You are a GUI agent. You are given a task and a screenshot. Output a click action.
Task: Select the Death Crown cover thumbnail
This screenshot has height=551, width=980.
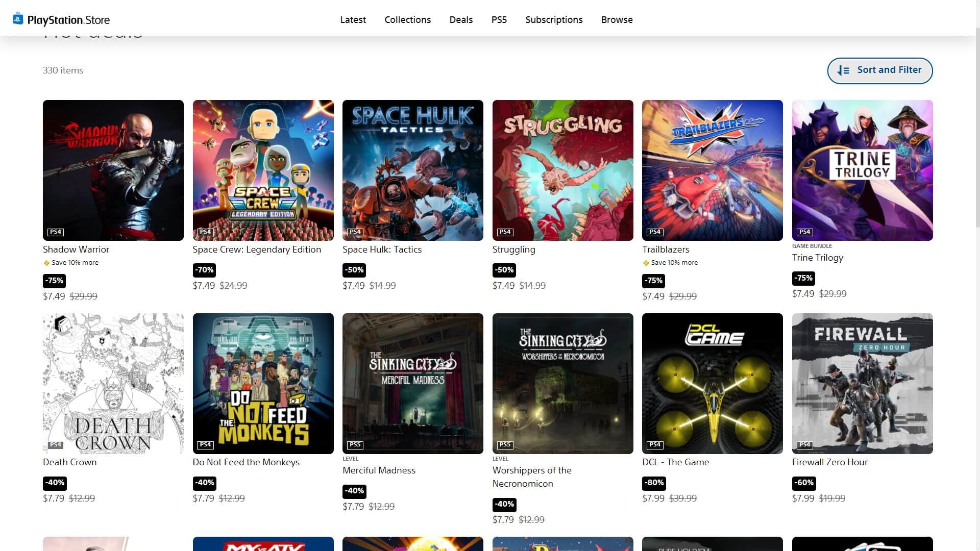point(113,383)
